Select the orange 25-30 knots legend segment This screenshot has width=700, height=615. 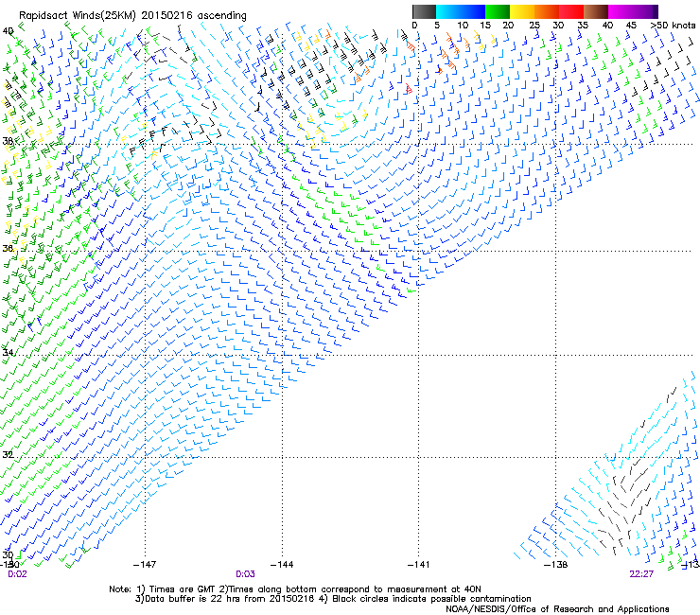tap(547, 11)
